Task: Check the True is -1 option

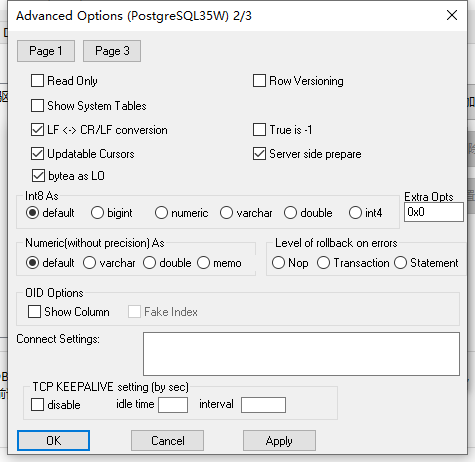Action: pyautogui.click(x=259, y=130)
